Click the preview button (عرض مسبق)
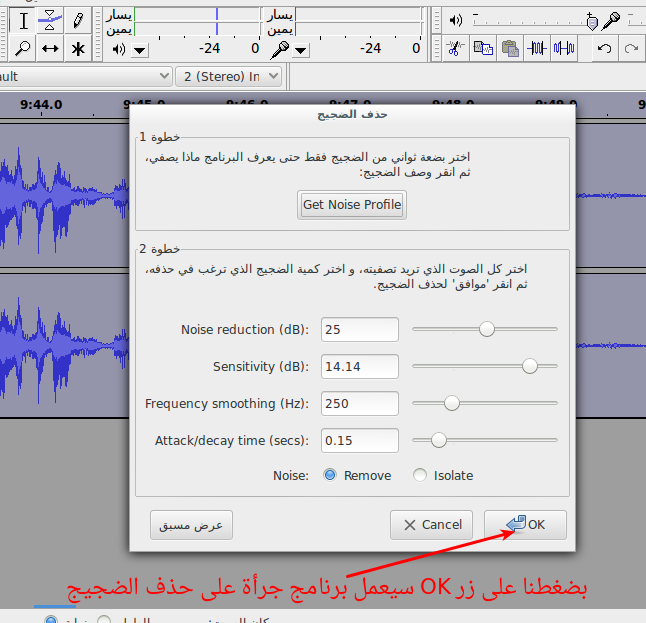The image size is (646, 623). (191, 525)
